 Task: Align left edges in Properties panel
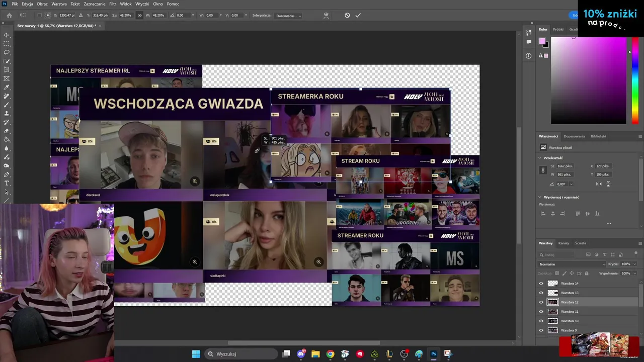point(543,214)
